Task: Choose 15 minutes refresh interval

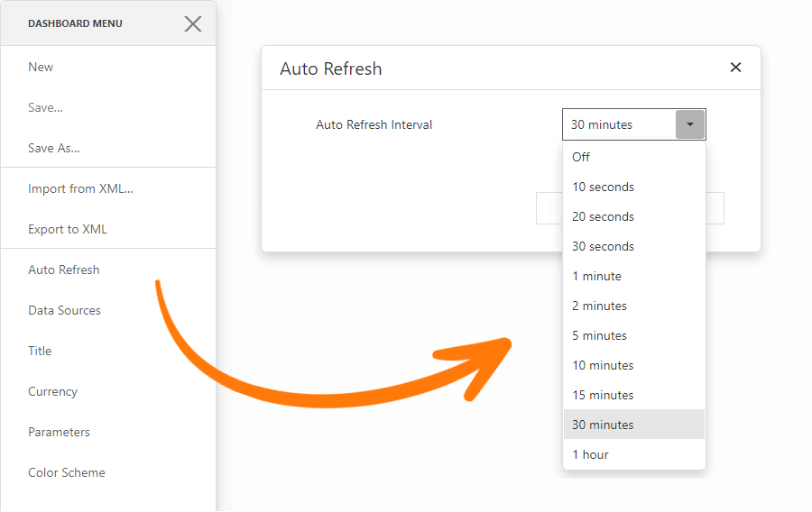Action: click(603, 395)
